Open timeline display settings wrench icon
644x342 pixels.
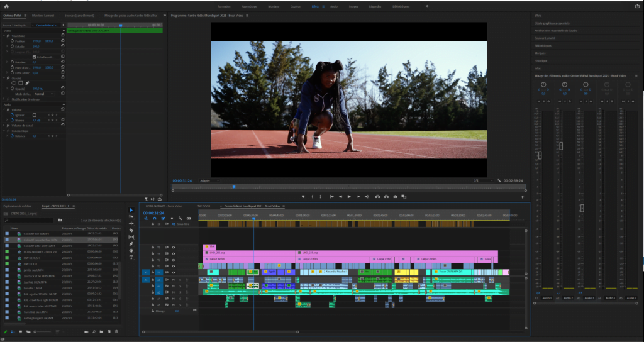click(180, 218)
